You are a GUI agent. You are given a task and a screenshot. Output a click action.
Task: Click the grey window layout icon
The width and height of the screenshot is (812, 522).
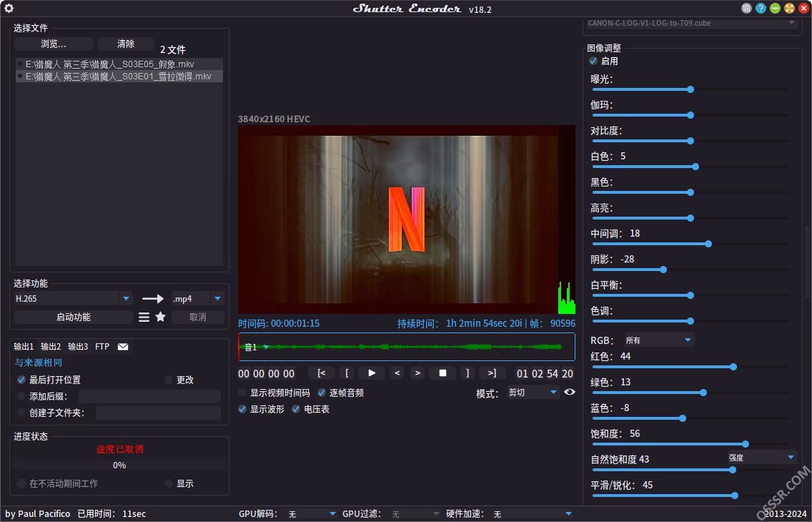(746, 9)
